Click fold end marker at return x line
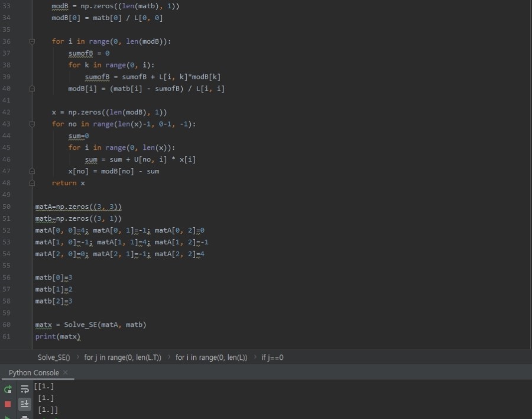Image resolution: width=532 pixels, height=419 pixels. (x=33, y=183)
